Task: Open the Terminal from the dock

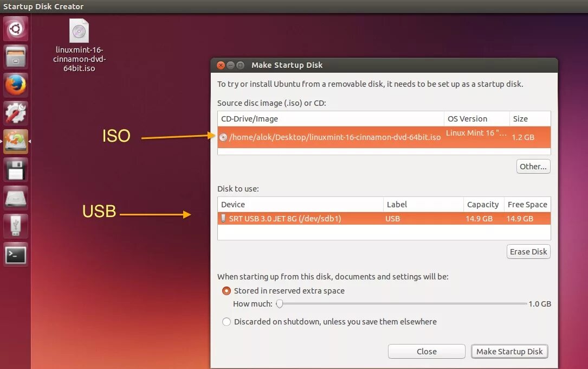Action: coord(15,255)
